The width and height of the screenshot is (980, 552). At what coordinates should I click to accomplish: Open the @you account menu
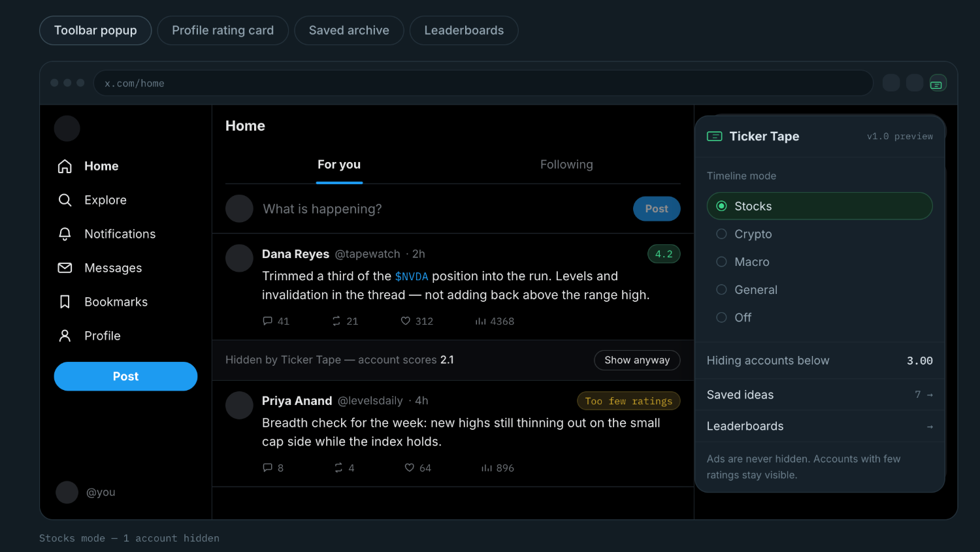tap(86, 493)
